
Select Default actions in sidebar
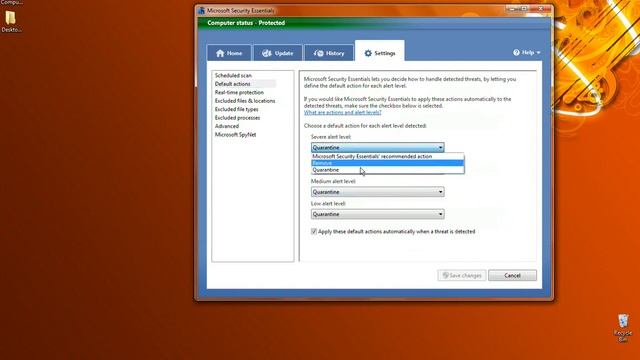[233, 84]
